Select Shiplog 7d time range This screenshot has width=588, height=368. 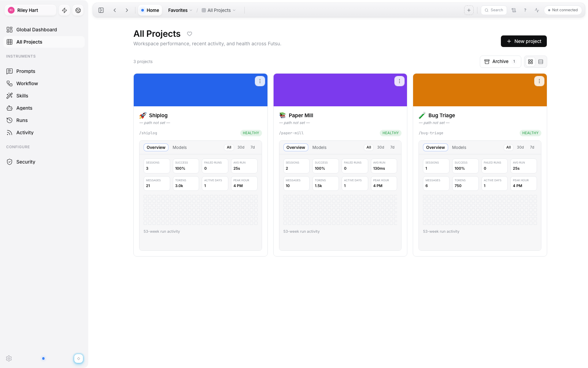pos(252,148)
